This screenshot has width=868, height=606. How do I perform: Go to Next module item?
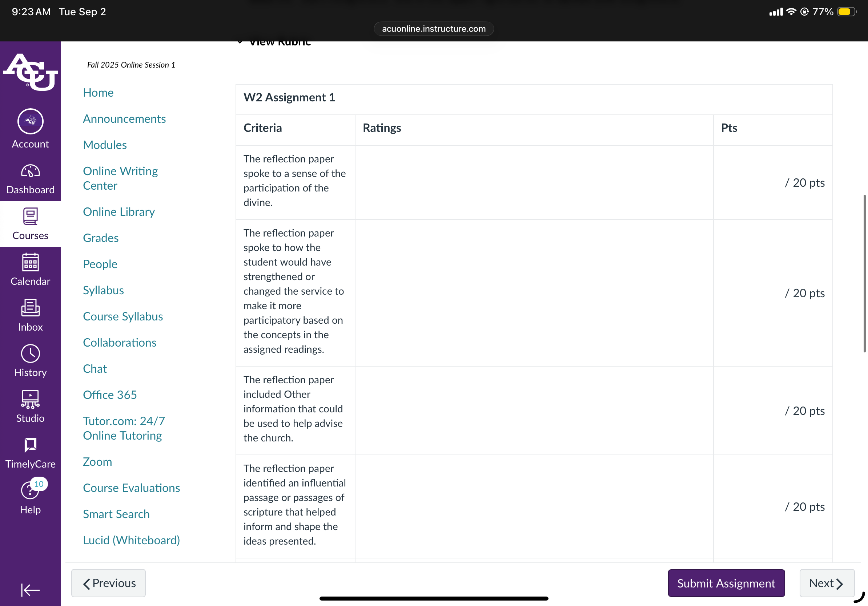pos(827,583)
